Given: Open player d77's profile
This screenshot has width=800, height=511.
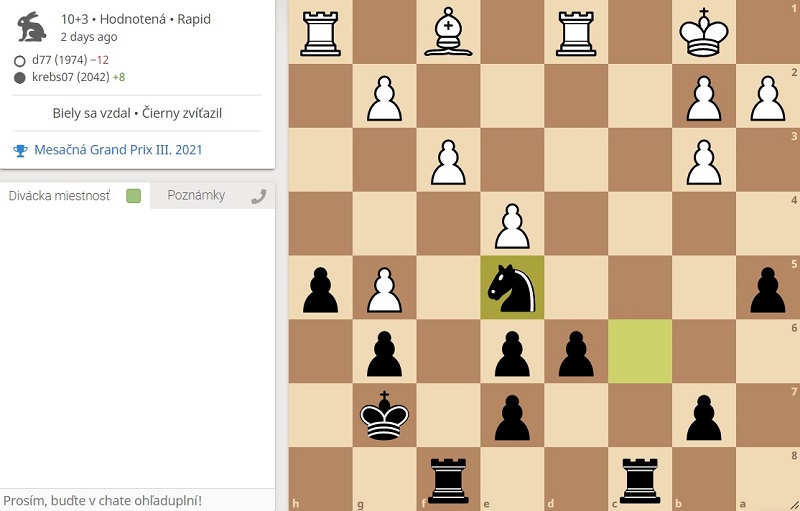Looking at the screenshot, I should 44,60.
